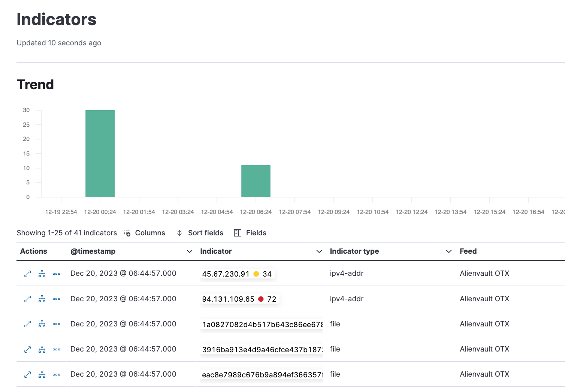This screenshot has height=392, width=565.
Task: Click timestamp of 94.131.109.65 row
Action: [x=123, y=299]
